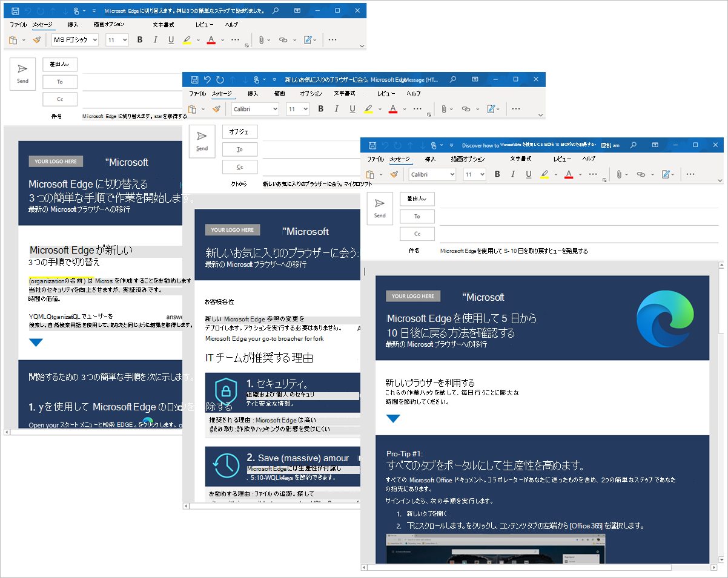Click vertical scrollbar of front window message
This screenshot has width=728, height=578.
(720, 412)
